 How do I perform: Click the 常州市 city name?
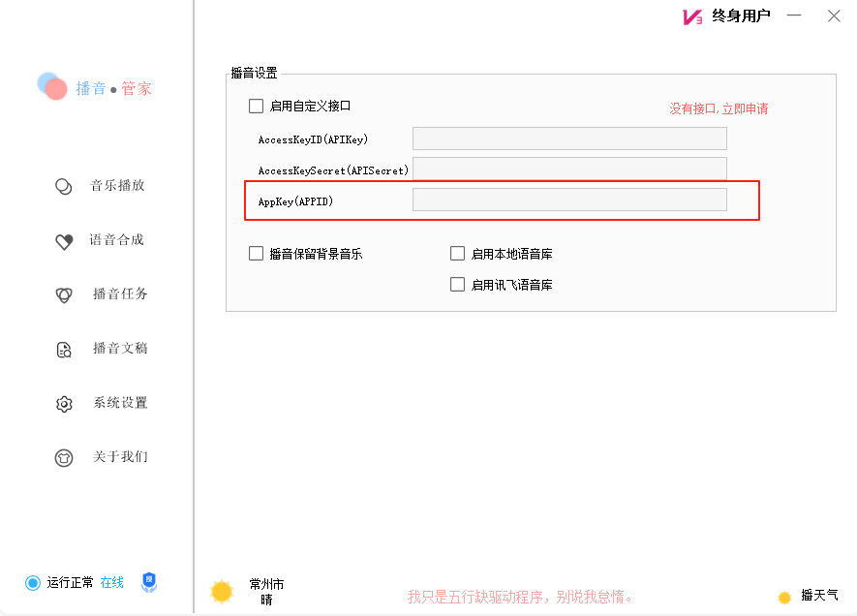pyautogui.click(x=266, y=584)
